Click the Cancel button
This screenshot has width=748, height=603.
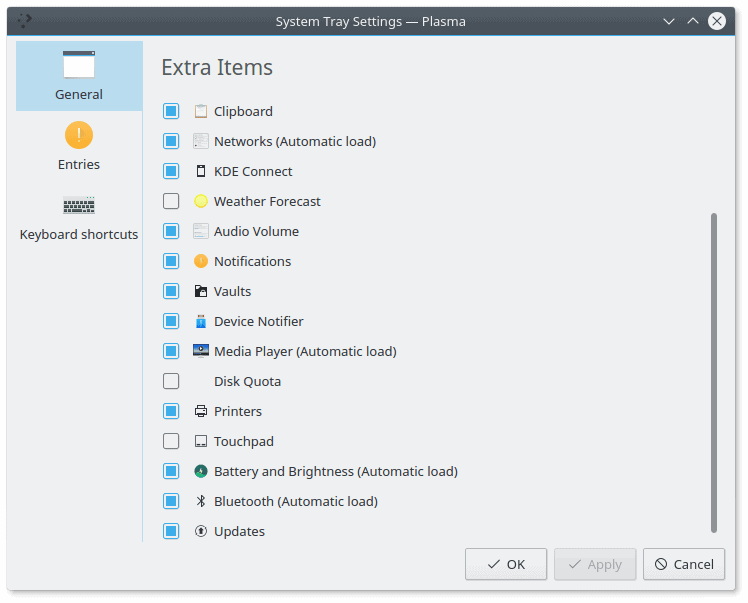coord(684,564)
